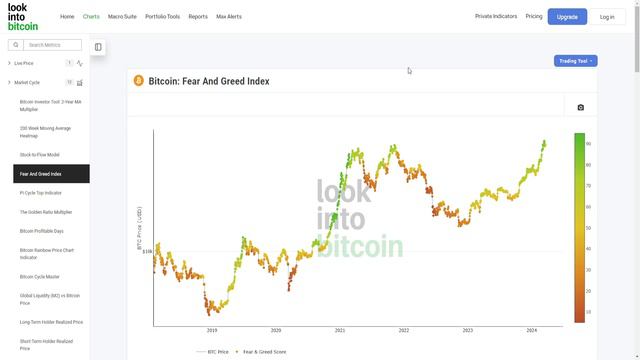Open the Charts menu
The height and width of the screenshot is (360, 640).
point(91,17)
